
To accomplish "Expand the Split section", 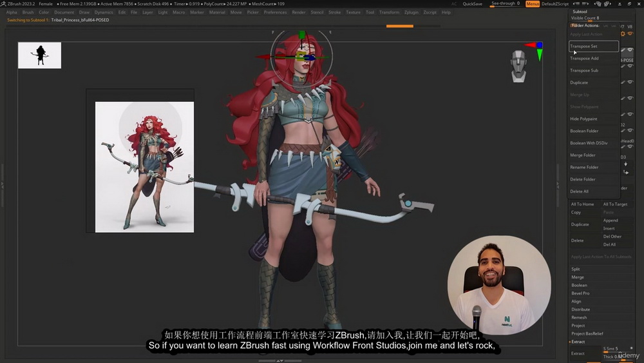I will click(575, 269).
